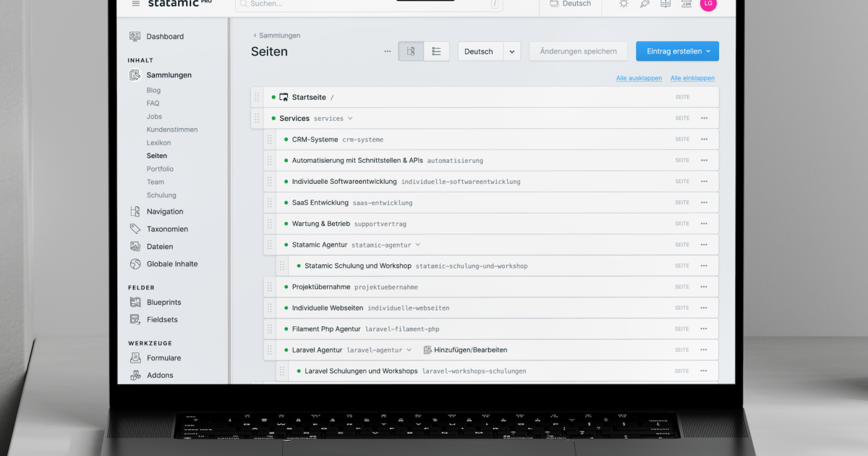Open the Automatisierung mit Schnittstellen & APIs entry

click(x=357, y=160)
